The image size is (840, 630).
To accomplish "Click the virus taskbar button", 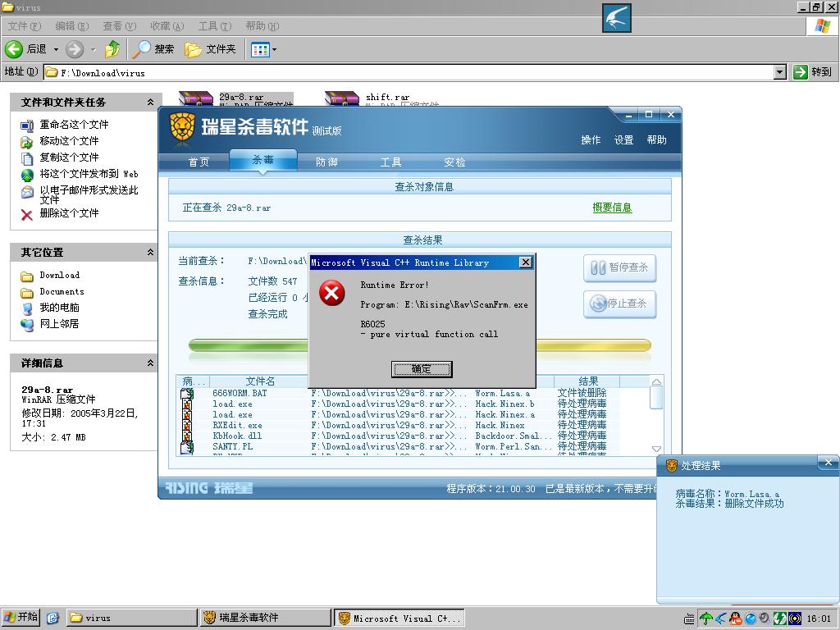I will click(x=132, y=617).
